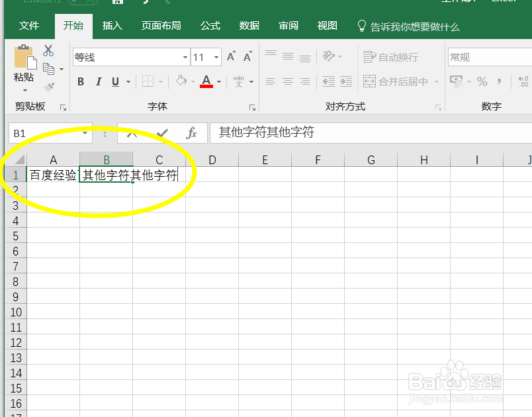Insert a function with the fx icon
This screenshot has height=417, width=532.
pos(192,133)
